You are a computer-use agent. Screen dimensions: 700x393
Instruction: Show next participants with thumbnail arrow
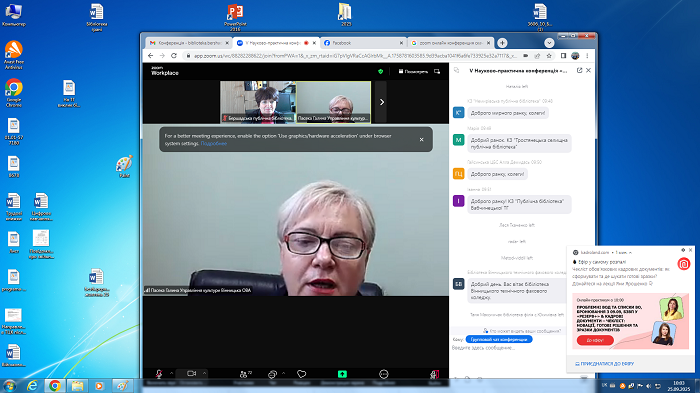click(381, 102)
